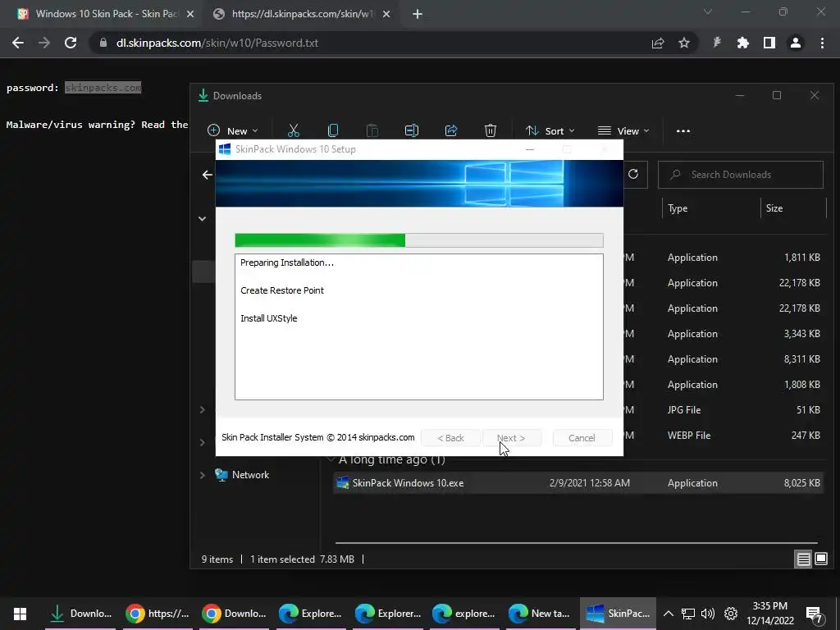Click the Chrome address bar URL
The height and width of the screenshot is (630, 840).
tap(217, 43)
